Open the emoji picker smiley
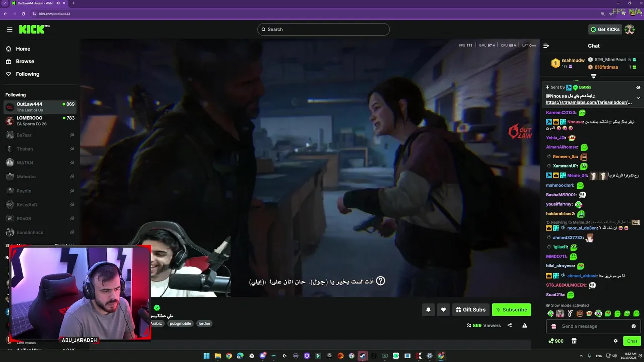This screenshot has height=362, width=644. tap(634, 326)
